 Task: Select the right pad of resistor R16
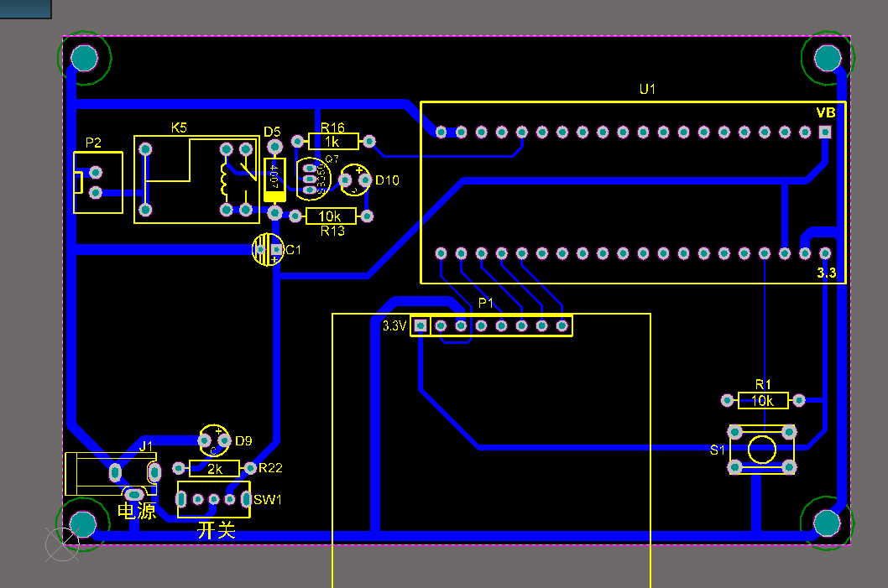coord(369,141)
